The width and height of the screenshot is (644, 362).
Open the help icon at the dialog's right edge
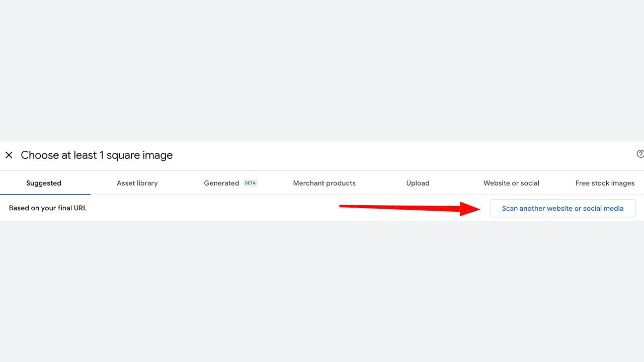click(640, 154)
